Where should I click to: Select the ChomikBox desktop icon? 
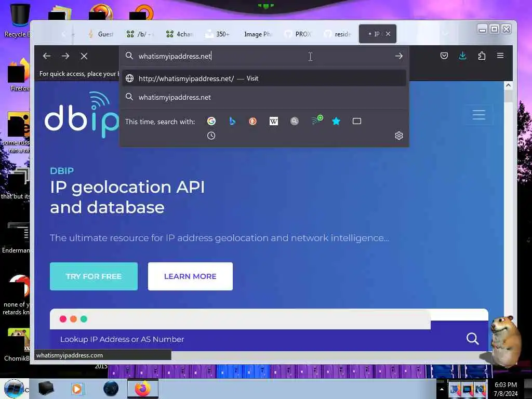pyautogui.click(x=17, y=344)
